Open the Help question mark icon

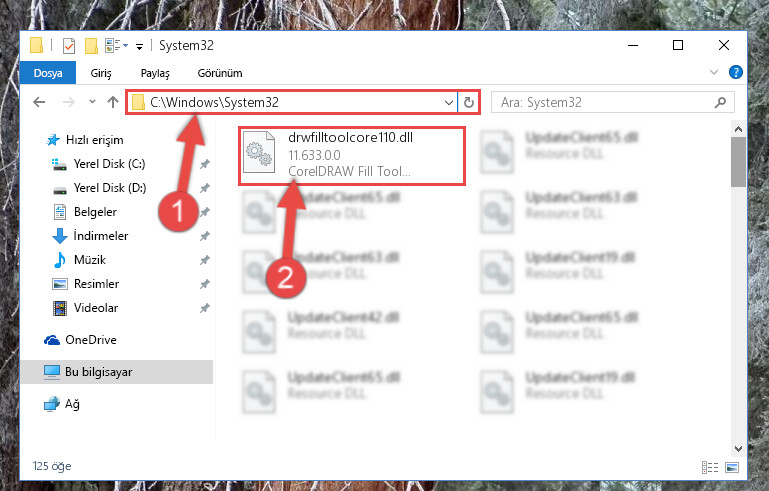[736, 72]
